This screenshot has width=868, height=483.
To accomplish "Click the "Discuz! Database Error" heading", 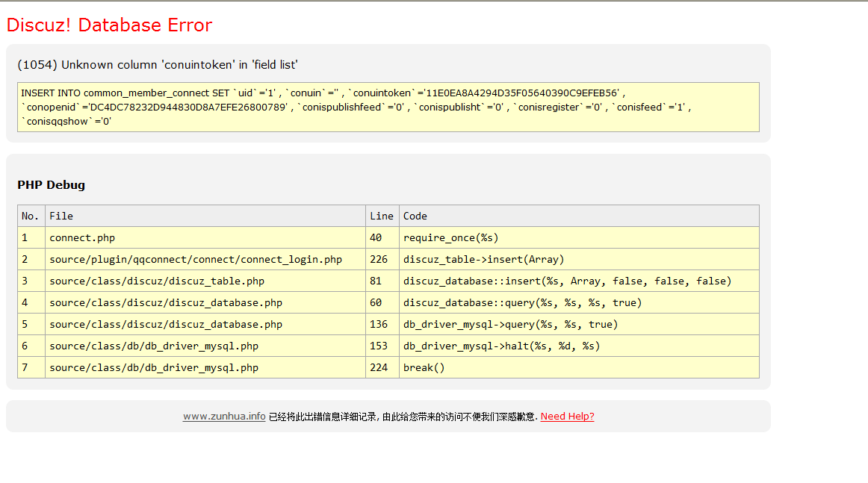I will [x=109, y=25].
